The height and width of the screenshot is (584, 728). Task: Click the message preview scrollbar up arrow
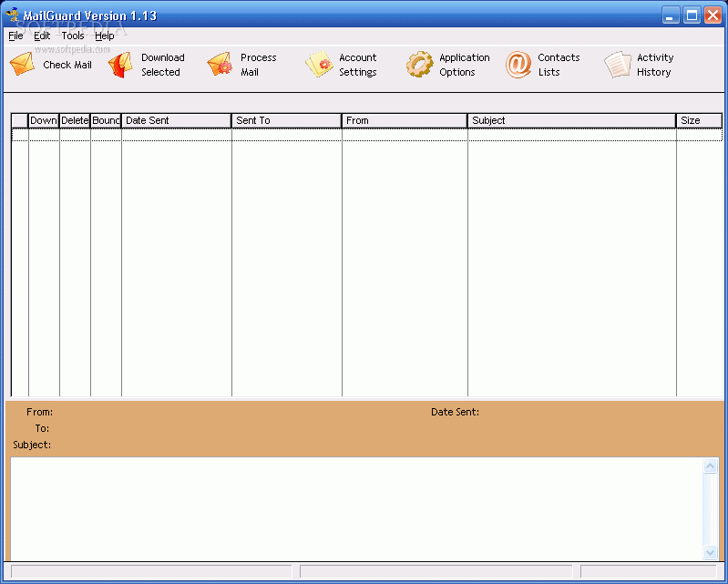[710, 466]
